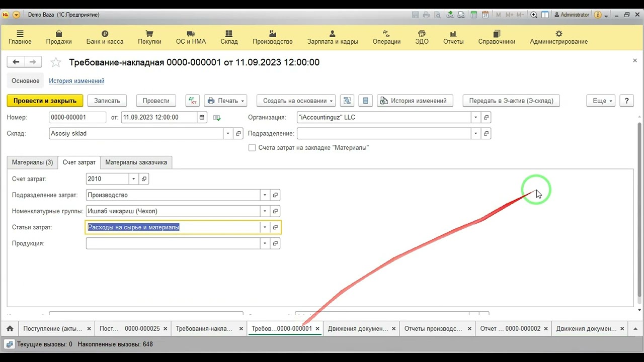Show Дт/Кт document postings icon
The image size is (644, 362).
[x=193, y=101]
